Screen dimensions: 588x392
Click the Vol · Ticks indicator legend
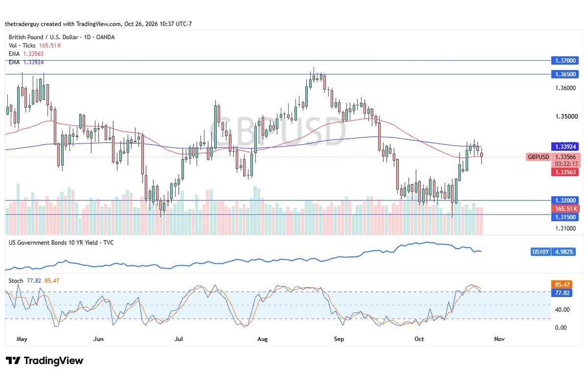tap(35, 46)
